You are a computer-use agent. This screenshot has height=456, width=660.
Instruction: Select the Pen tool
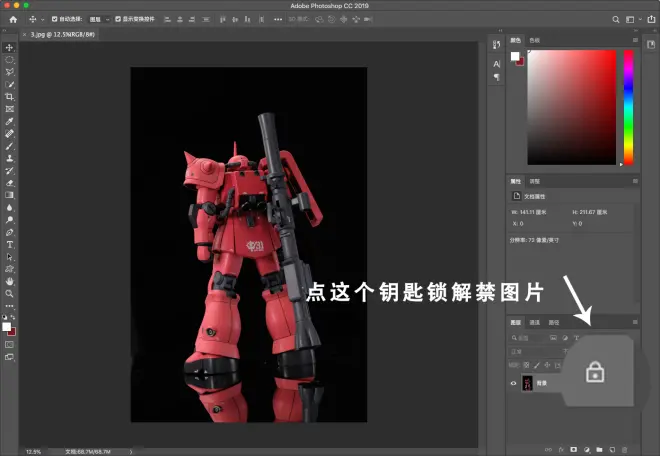pos(9,232)
